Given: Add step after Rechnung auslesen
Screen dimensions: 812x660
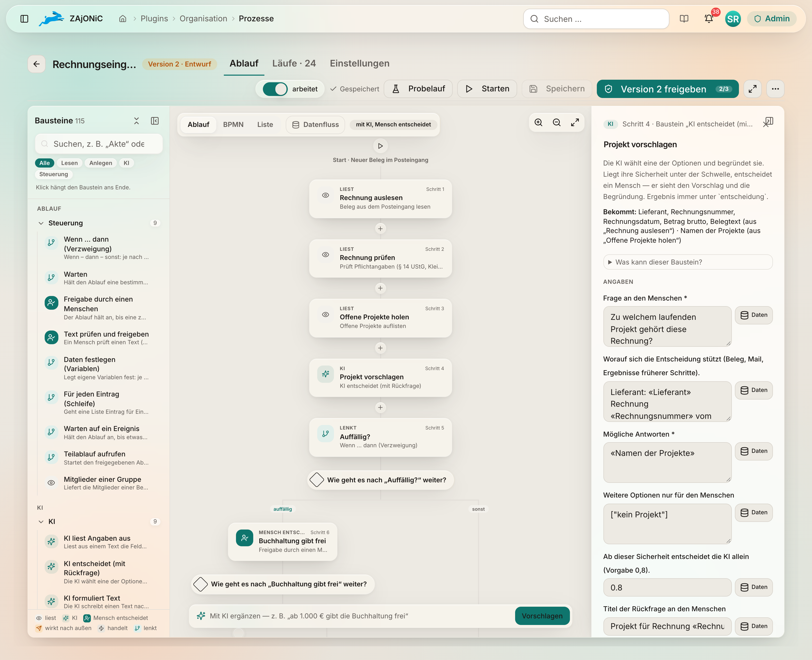Looking at the screenshot, I should point(380,228).
